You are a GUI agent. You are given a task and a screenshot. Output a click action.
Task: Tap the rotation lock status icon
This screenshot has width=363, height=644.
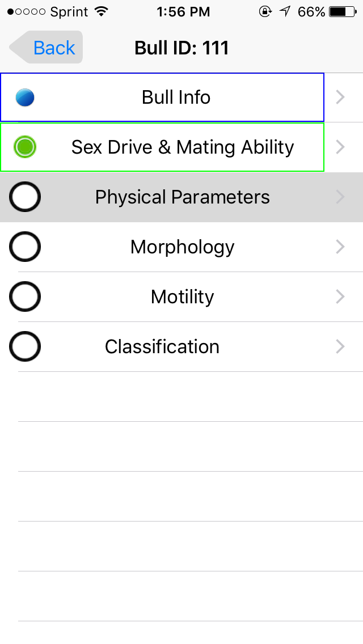coord(265,12)
